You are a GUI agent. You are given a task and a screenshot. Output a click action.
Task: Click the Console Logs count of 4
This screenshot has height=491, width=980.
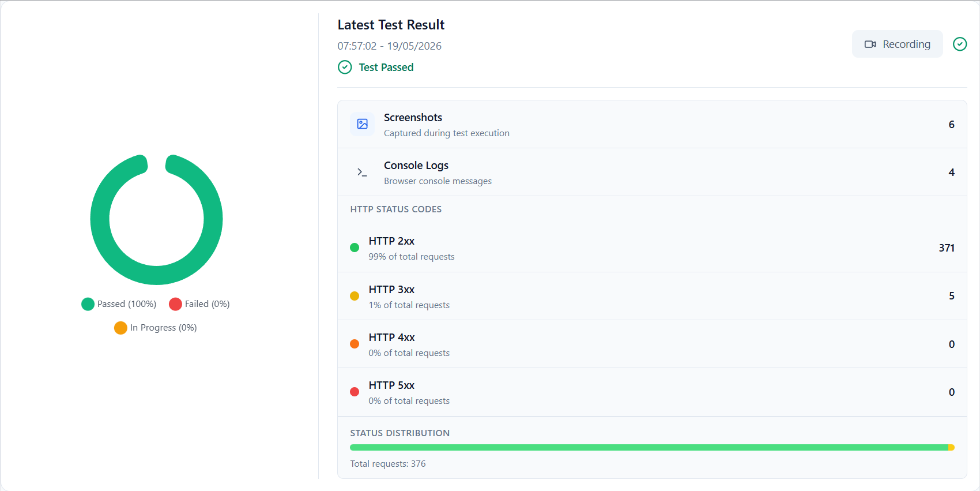952,173
